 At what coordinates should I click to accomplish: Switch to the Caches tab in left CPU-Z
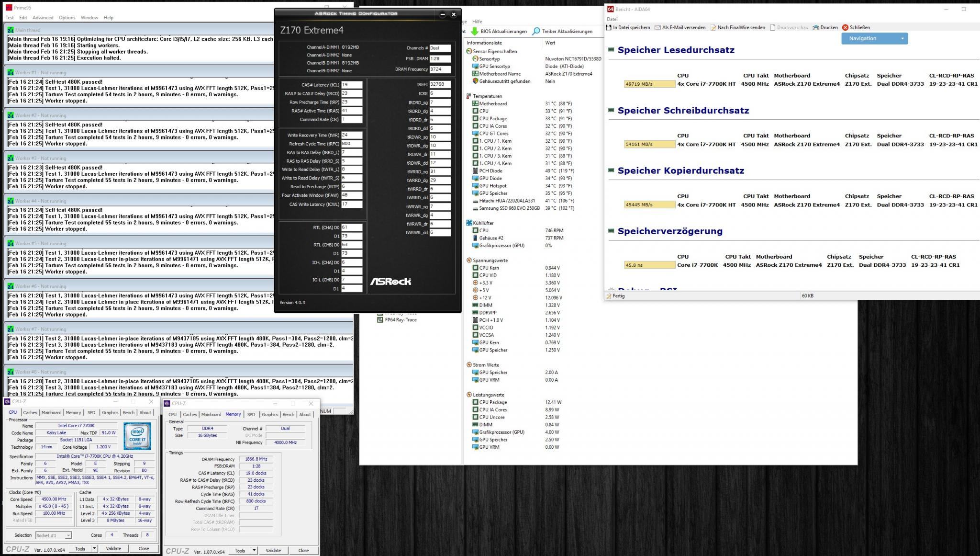click(x=30, y=412)
